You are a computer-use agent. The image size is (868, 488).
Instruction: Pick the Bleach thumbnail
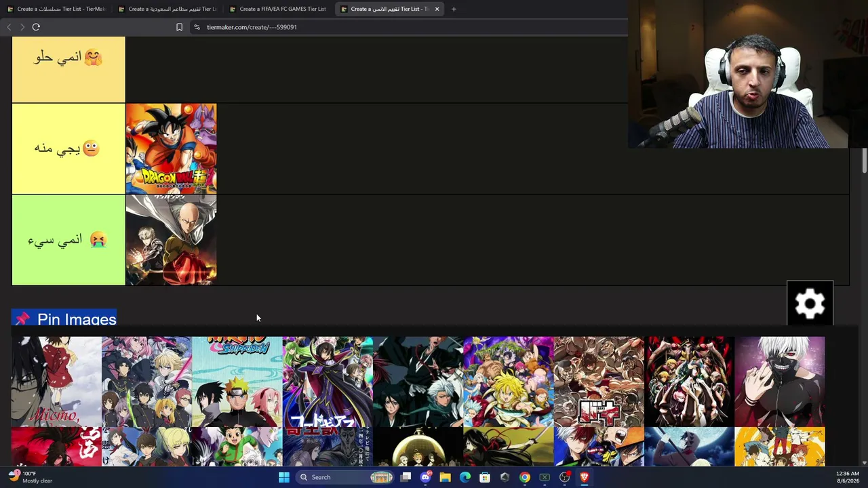click(x=418, y=381)
